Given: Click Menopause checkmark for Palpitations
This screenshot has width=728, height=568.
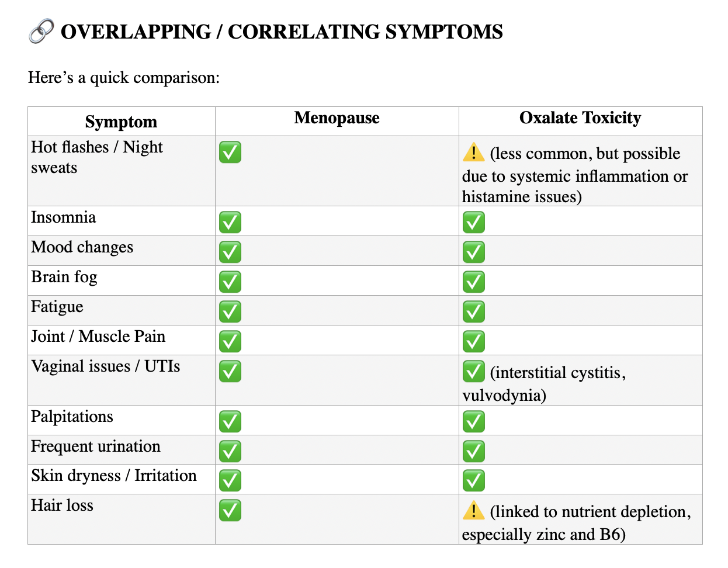Looking at the screenshot, I should (230, 421).
